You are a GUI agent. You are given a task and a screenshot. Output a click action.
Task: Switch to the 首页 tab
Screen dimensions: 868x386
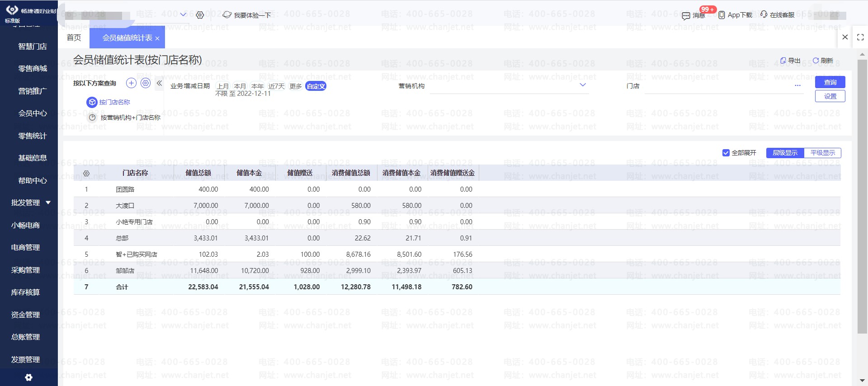pos(74,38)
